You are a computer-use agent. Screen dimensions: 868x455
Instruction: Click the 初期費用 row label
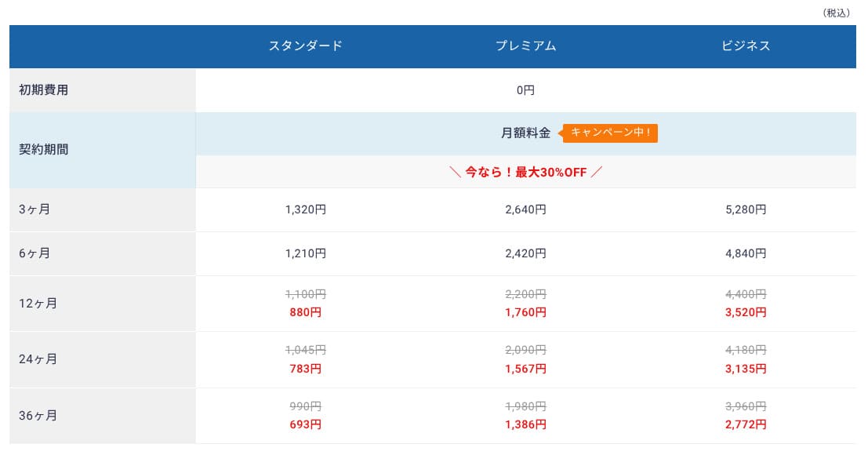pyautogui.click(x=44, y=90)
